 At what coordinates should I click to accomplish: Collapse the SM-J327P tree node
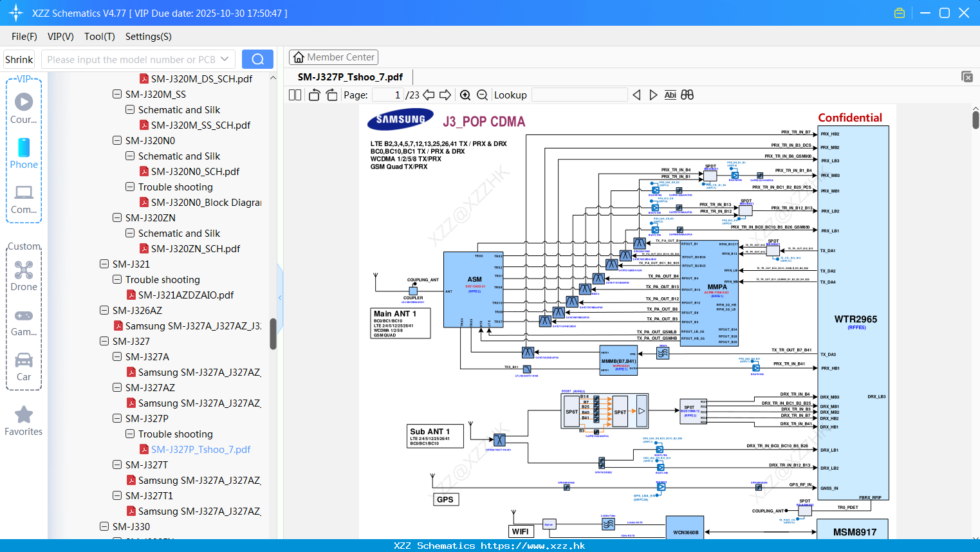[116, 418]
